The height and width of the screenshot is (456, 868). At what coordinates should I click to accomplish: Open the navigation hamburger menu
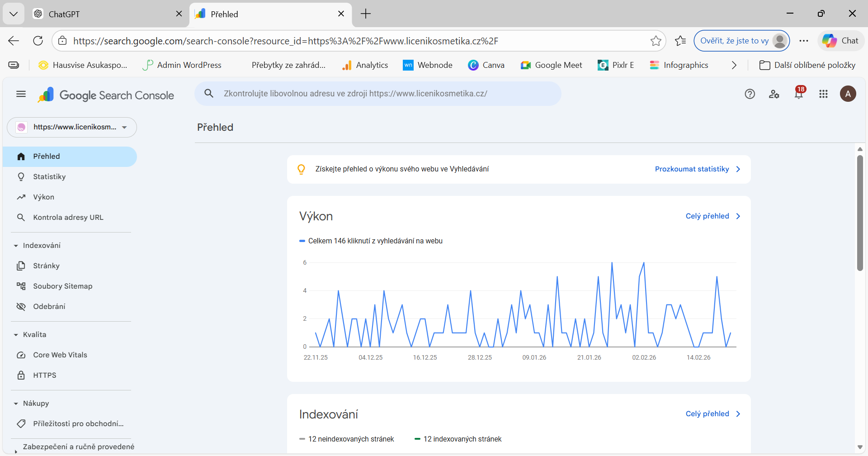tap(20, 94)
